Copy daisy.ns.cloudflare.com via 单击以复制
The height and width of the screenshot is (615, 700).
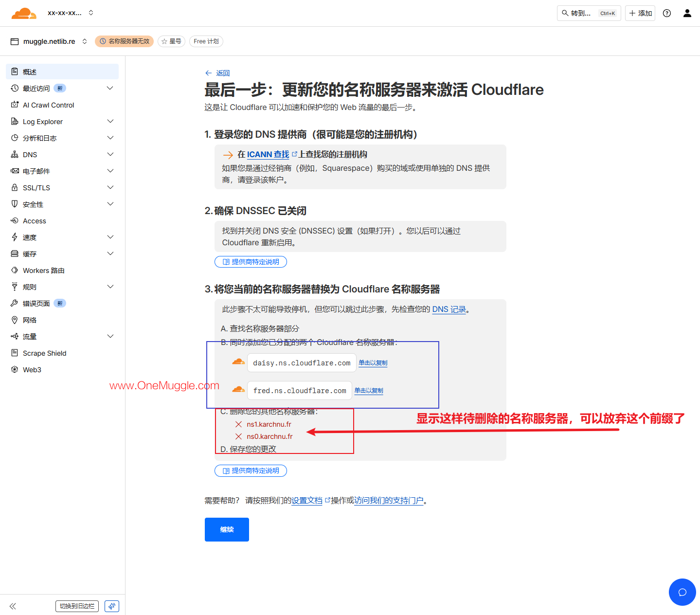[373, 362]
